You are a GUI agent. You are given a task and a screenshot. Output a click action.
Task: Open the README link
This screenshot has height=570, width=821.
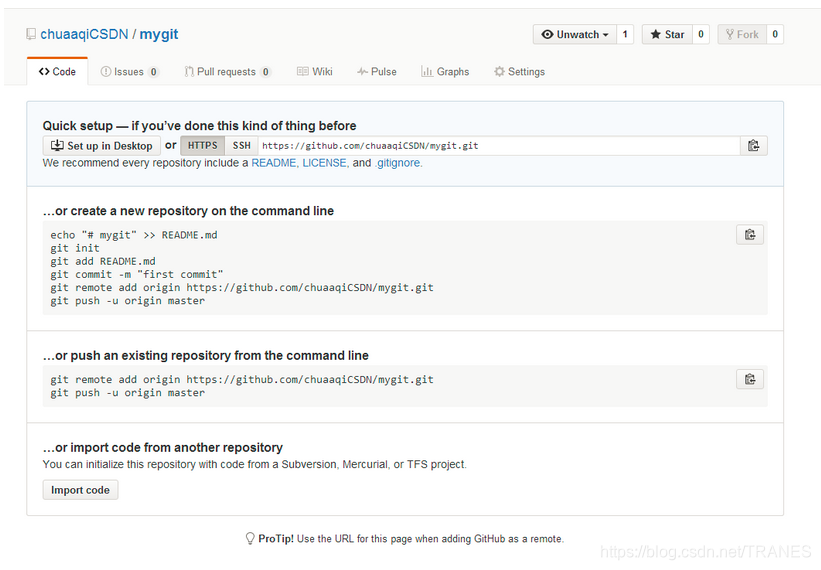click(x=274, y=163)
